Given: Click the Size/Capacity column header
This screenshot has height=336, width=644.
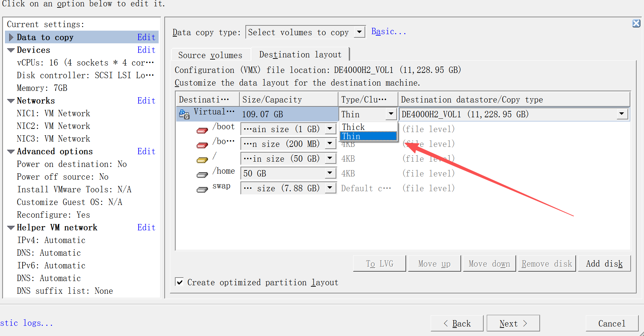Looking at the screenshot, I should tap(289, 100).
